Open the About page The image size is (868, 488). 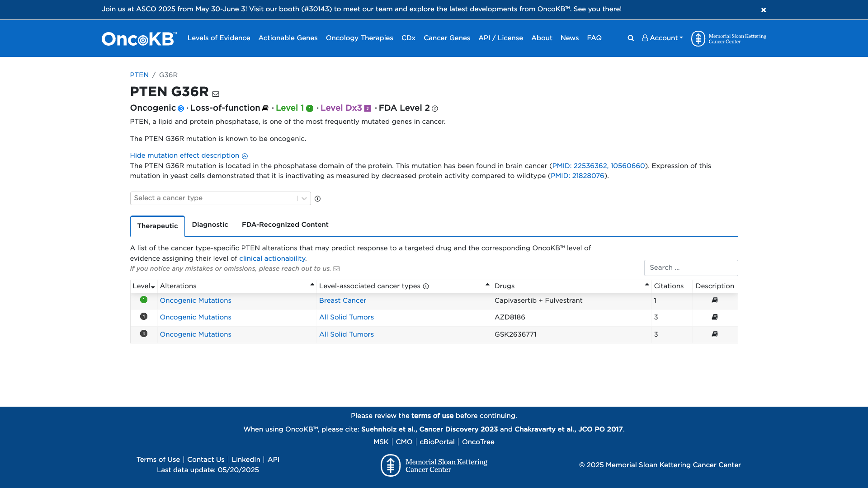(x=542, y=38)
